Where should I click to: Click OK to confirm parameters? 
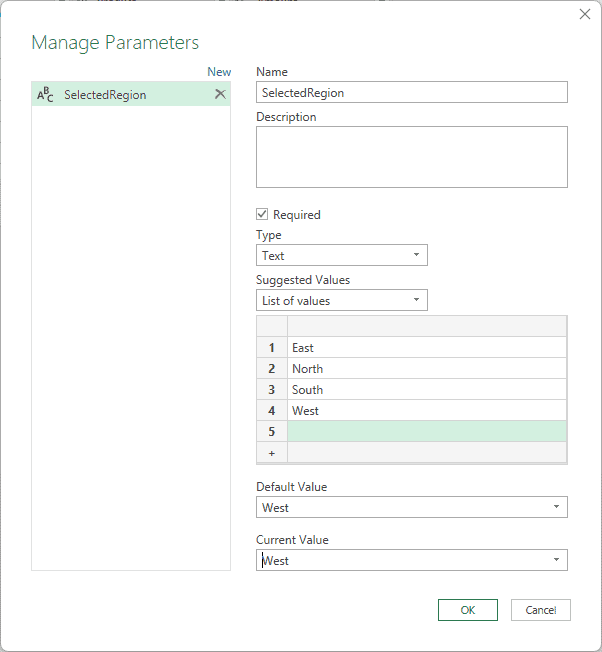[468, 610]
